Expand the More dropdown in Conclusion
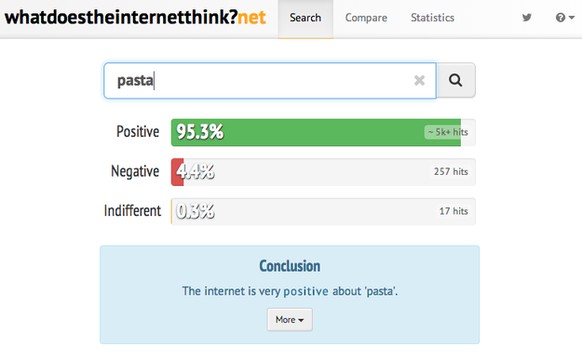Image resolution: width=582 pixels, height=360 pixels. [290, 320]
